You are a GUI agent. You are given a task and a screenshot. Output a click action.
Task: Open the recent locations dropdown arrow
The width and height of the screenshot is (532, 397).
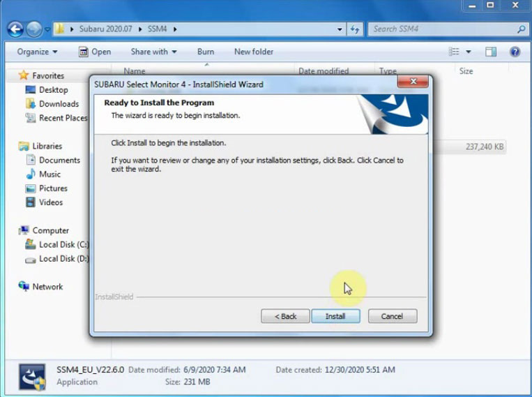click(x=47, y=29)
